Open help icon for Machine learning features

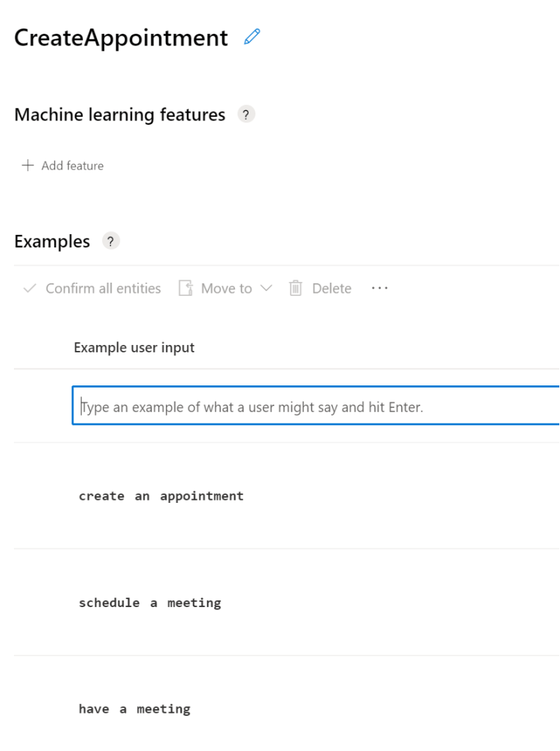pyautogui.click(x=246, y=115)
